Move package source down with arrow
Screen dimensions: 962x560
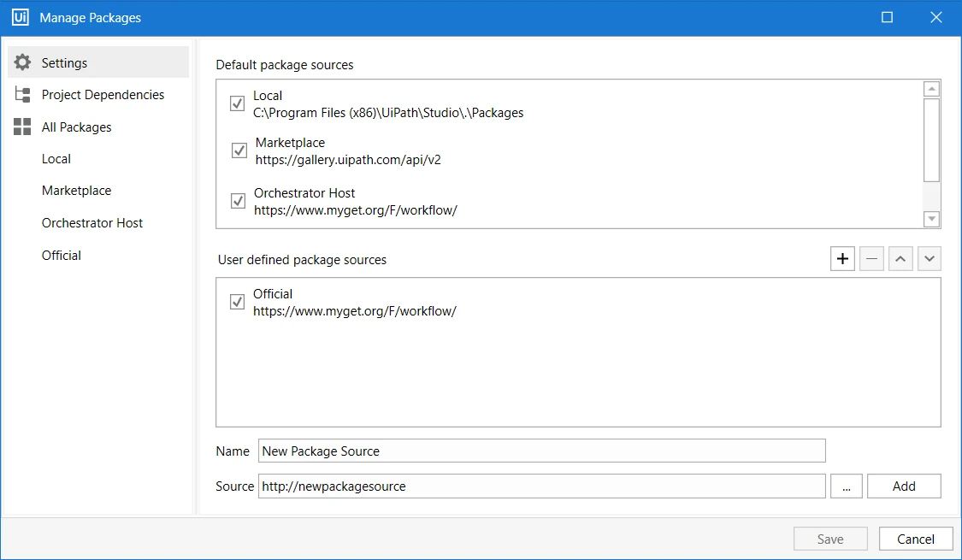click(929, 259)
